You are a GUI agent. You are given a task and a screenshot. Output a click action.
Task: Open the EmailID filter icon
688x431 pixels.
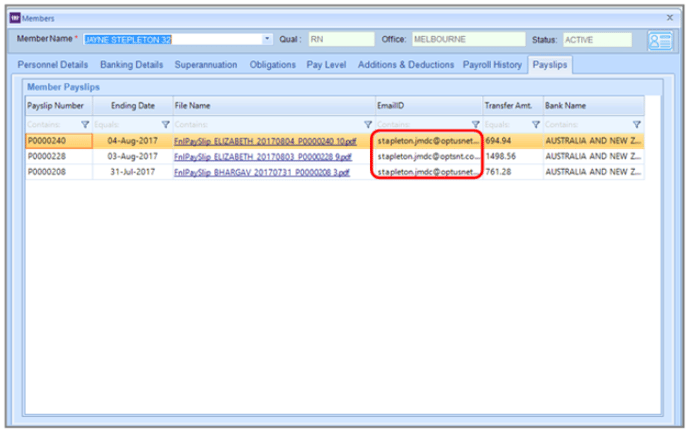click(x=476, y=125)
